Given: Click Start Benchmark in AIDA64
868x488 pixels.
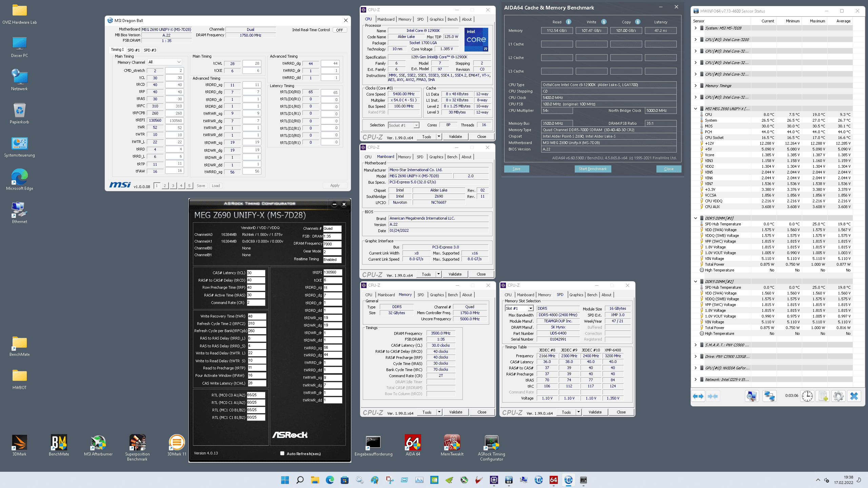Looking at the screenshot, I should click(593, 169).
